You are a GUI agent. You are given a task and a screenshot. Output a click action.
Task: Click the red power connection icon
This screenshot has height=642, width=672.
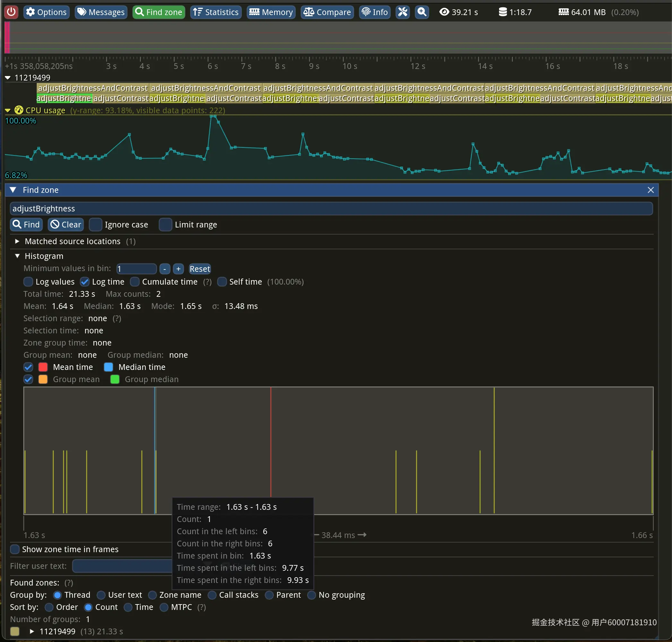(11, 12)
